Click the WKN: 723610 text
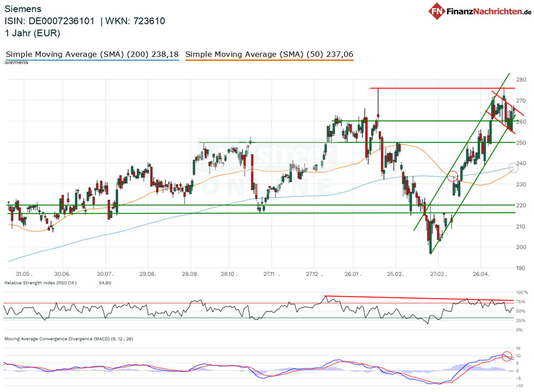The width and height of the screenshot is (534, 392). click(136, 21)
